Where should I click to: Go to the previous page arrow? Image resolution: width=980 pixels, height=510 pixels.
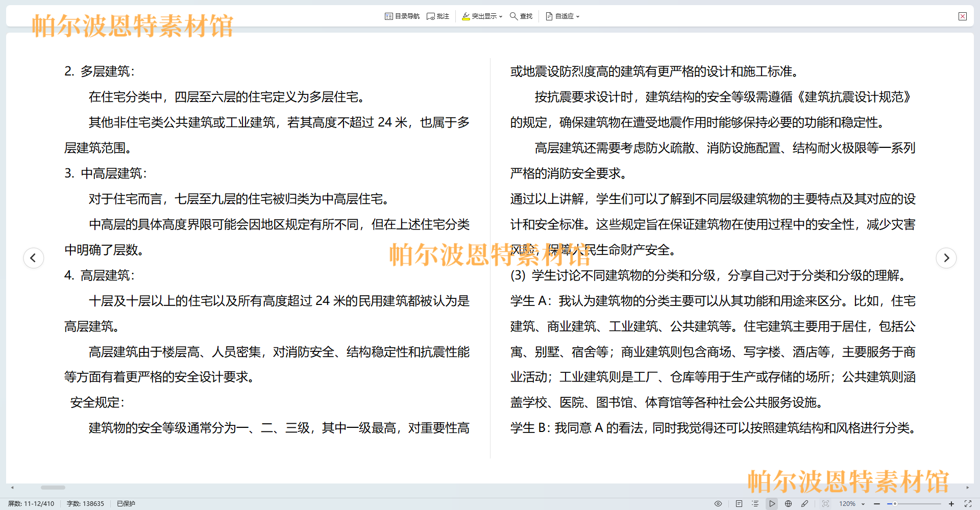tap(33, 258)
